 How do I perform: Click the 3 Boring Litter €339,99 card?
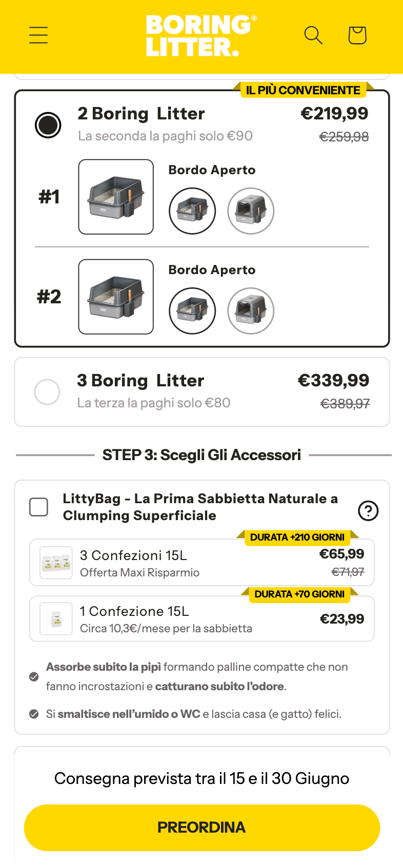[x=202, y=392]
